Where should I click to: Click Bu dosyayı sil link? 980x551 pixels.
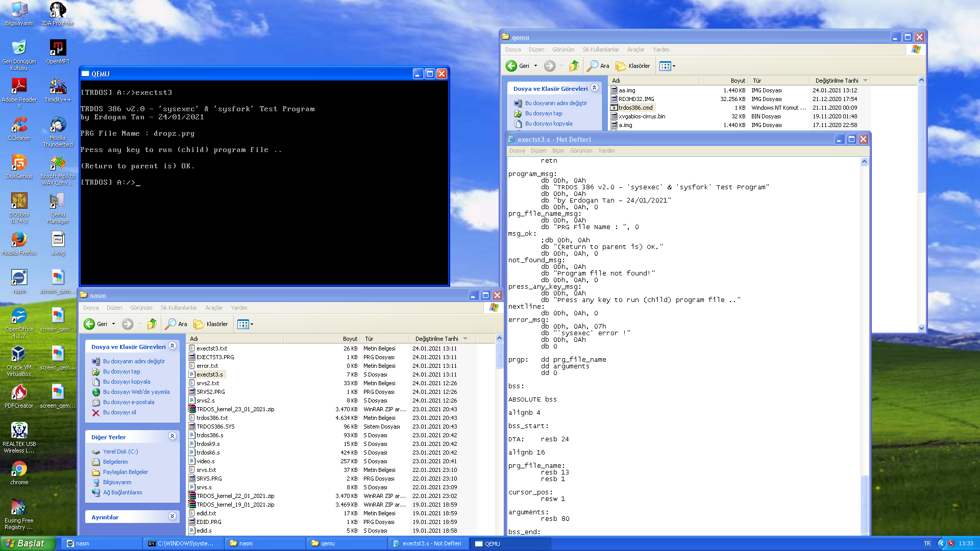(119, 412)
